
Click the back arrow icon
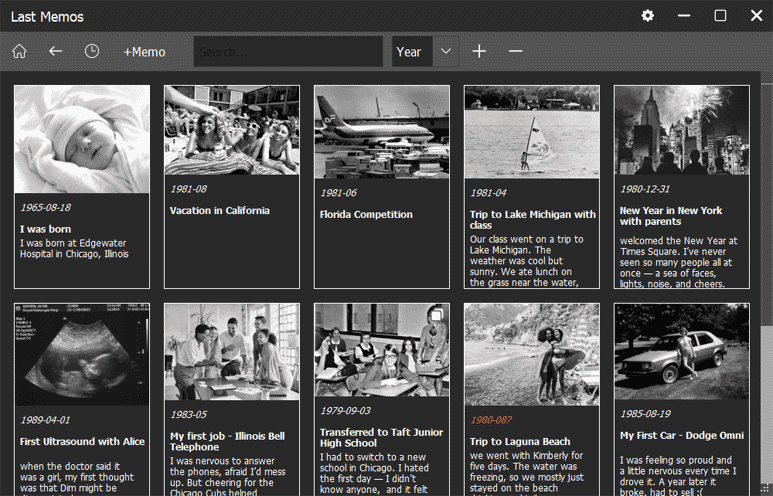pyautogui.click(x=55, y=51)
